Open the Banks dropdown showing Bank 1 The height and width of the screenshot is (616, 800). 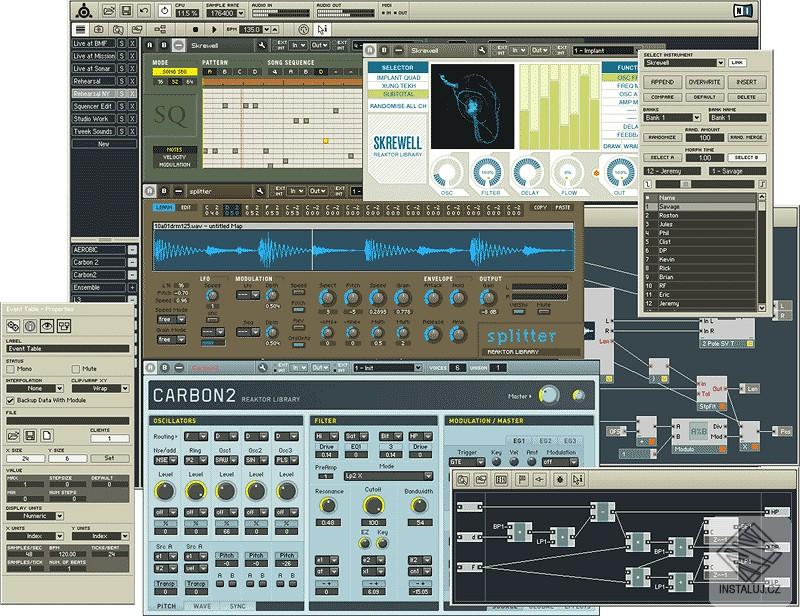670,117
